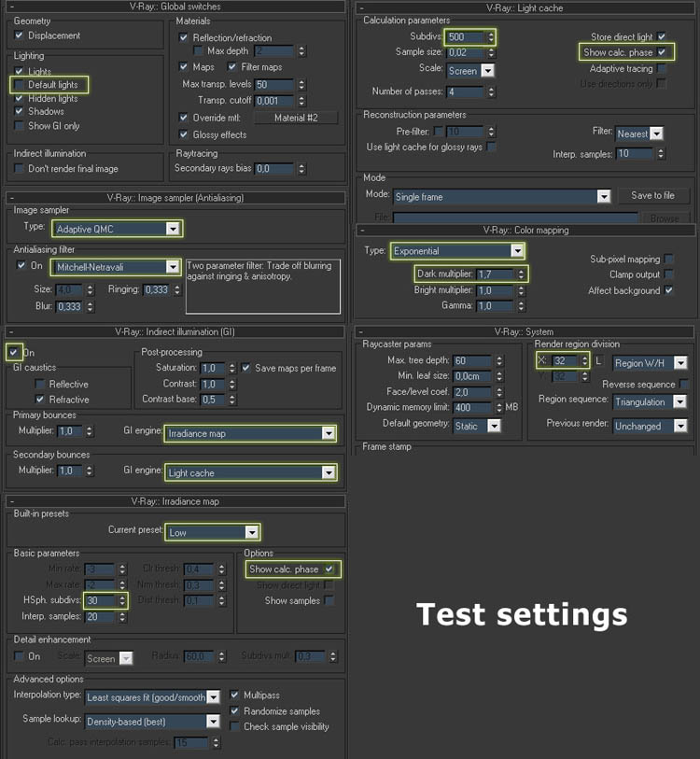Toggle Indirect illumination On checkbox
This screenshot has height=759, width=700.
(13, 353)
